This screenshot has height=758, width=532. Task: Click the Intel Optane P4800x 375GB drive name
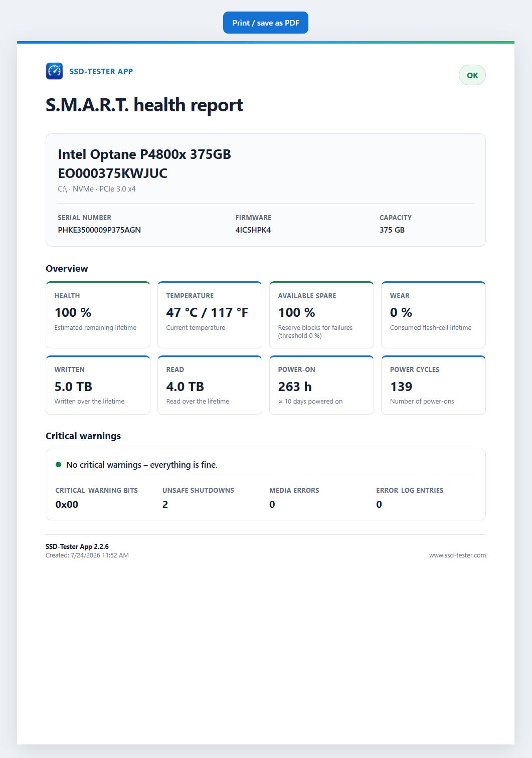point(144,154)
